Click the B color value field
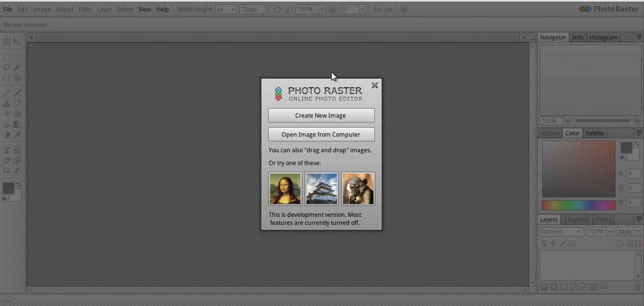Screen dimensions: 644x306 pyautogui.click(x=634, y=202)
